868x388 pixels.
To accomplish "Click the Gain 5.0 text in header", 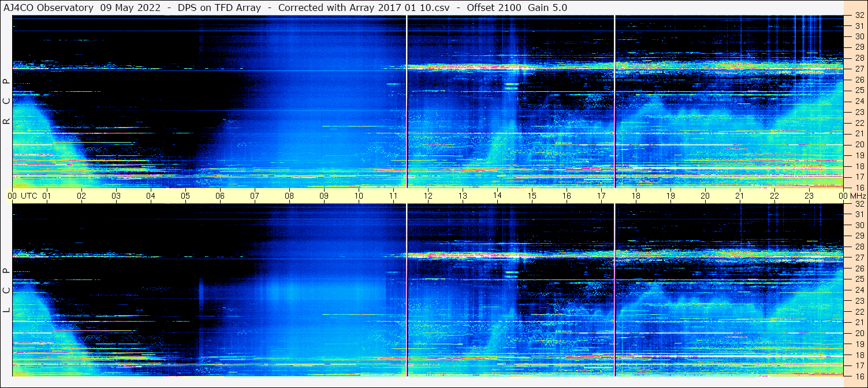I will 547,8.
